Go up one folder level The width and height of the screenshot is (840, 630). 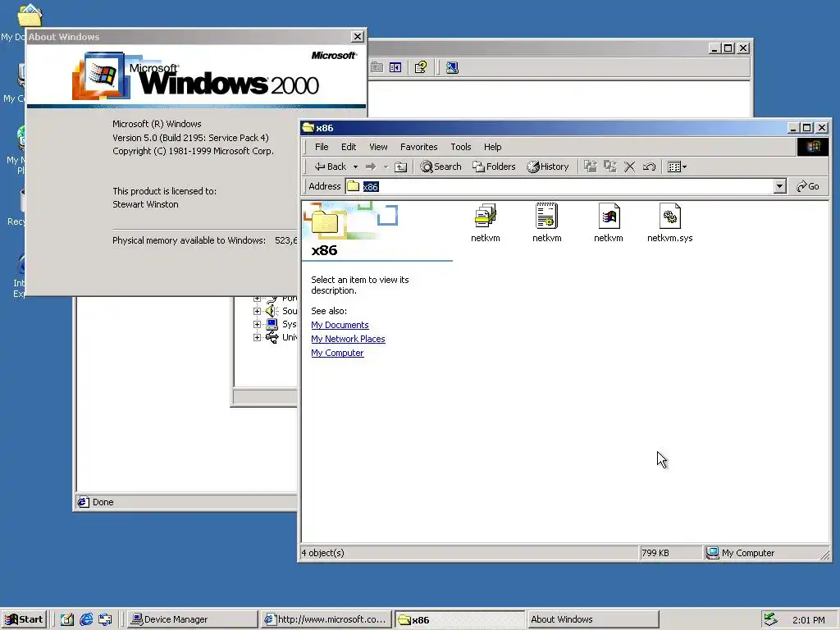click(400, 167)
